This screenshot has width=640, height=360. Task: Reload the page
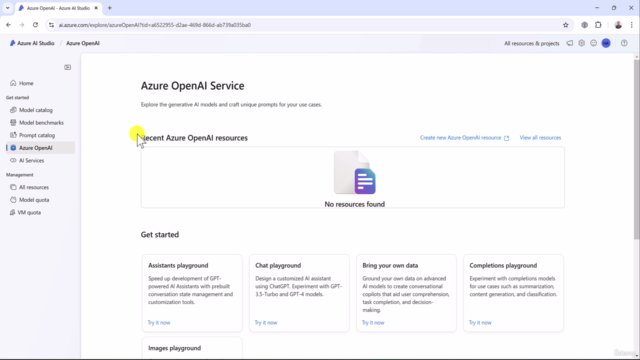pyautogui.click(x=36, y=25)
